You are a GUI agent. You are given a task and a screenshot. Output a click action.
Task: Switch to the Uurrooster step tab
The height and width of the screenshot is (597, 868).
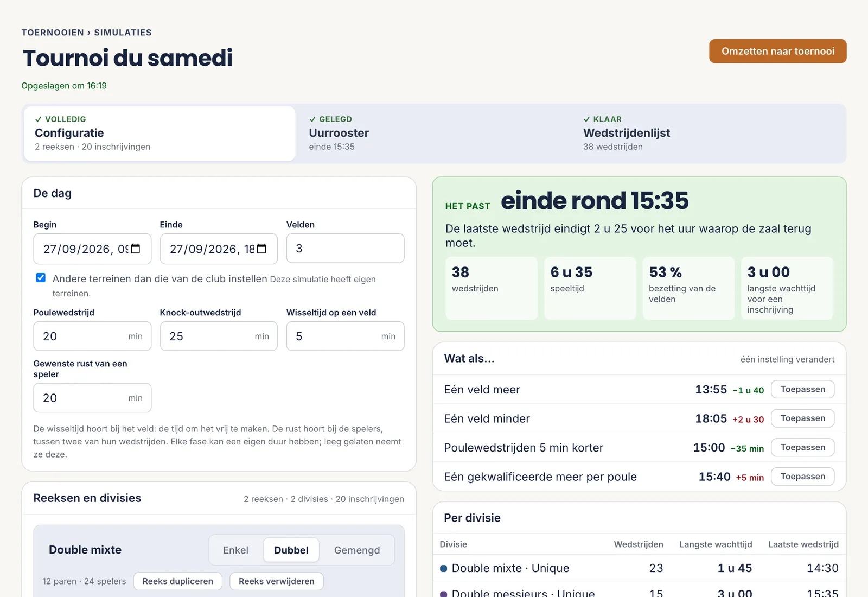point(435,134)
